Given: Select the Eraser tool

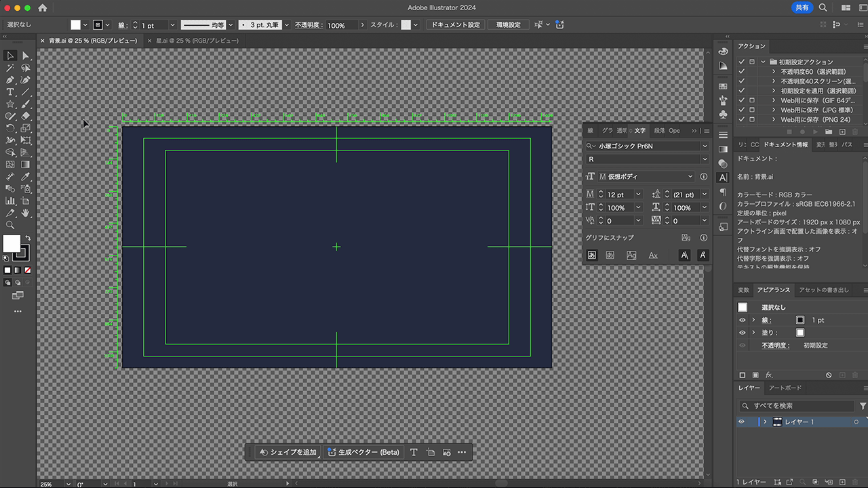Looking at the screenshot, I should point(26,116).
